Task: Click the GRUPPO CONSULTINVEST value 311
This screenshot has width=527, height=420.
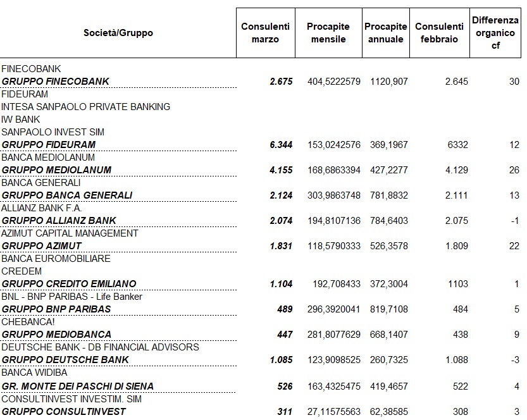Action: click(x=285, y=412)
